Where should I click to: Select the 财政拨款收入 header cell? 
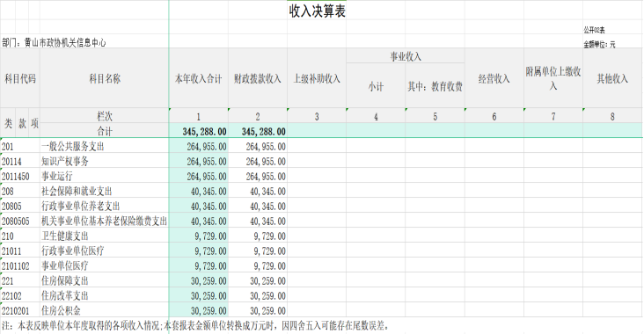pos(258,78)
